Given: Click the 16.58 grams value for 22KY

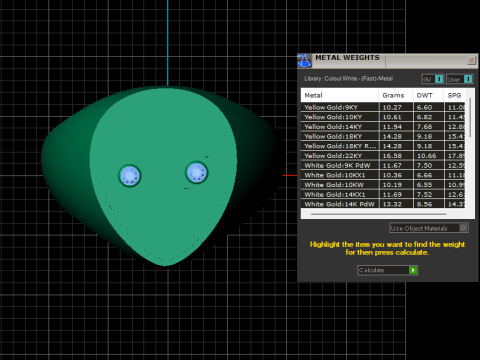Looking at the screenshot, I should pyautogui.click(x=392, y=156).
